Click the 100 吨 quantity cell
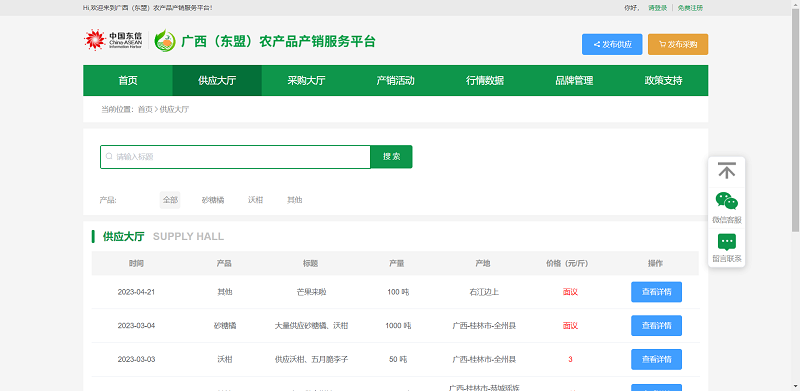 (x=398, y=292)
